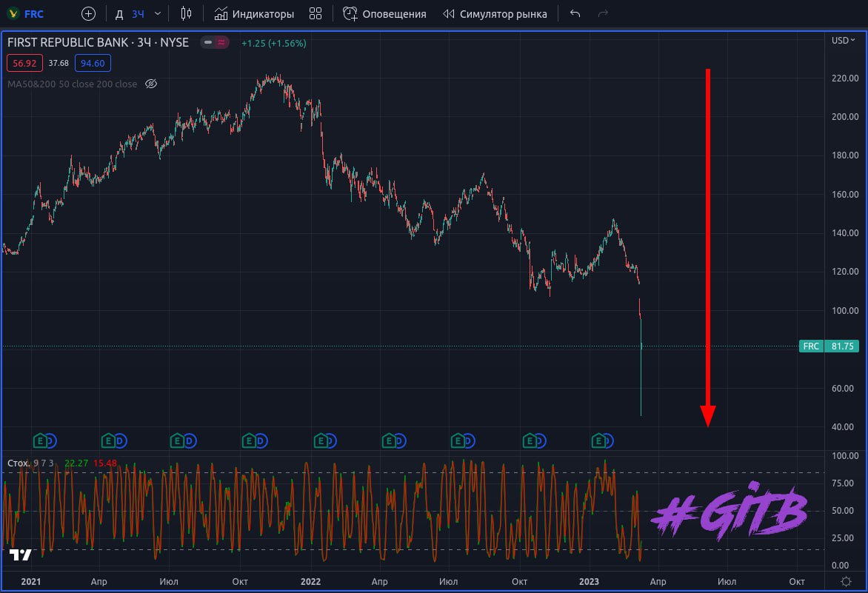The width and height of the screenshot is (868, 593).
Task: Open earnings E marker near 2023 start
Action: [598, 441]
